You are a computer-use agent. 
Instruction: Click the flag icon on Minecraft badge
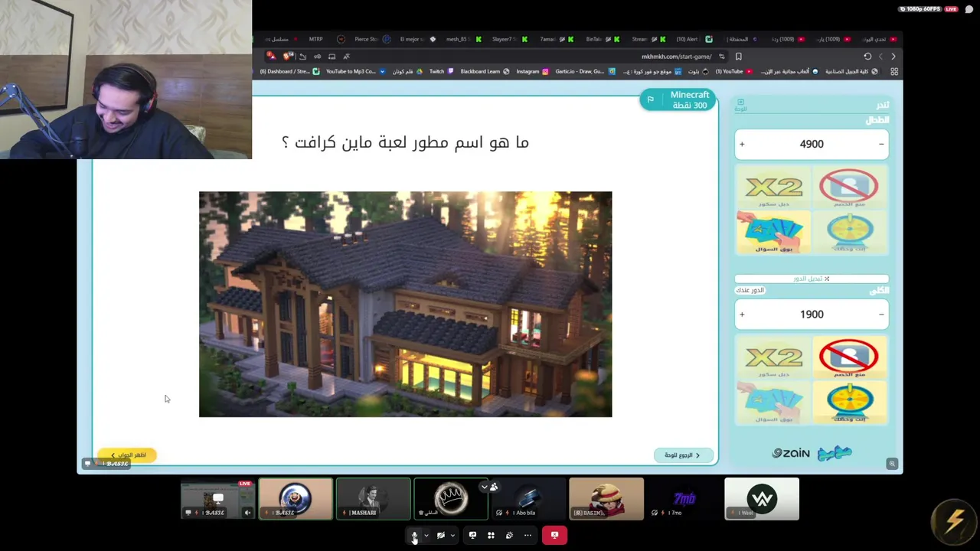pos(650,99)
